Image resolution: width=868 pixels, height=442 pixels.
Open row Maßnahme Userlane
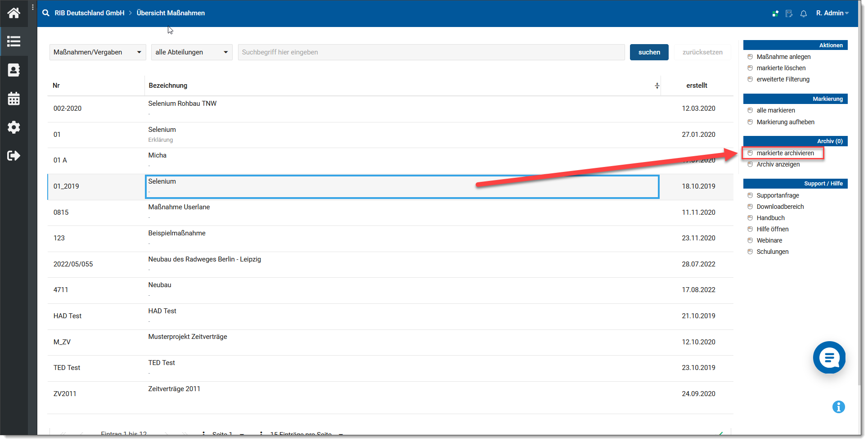click(x=179, y=207)
